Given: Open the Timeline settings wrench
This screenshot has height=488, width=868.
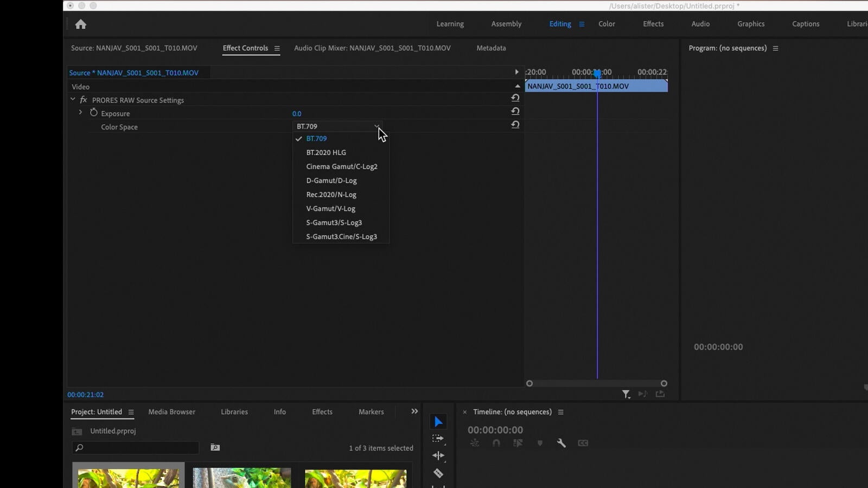Looking at the screenshot, I should [x=561, y=443].
